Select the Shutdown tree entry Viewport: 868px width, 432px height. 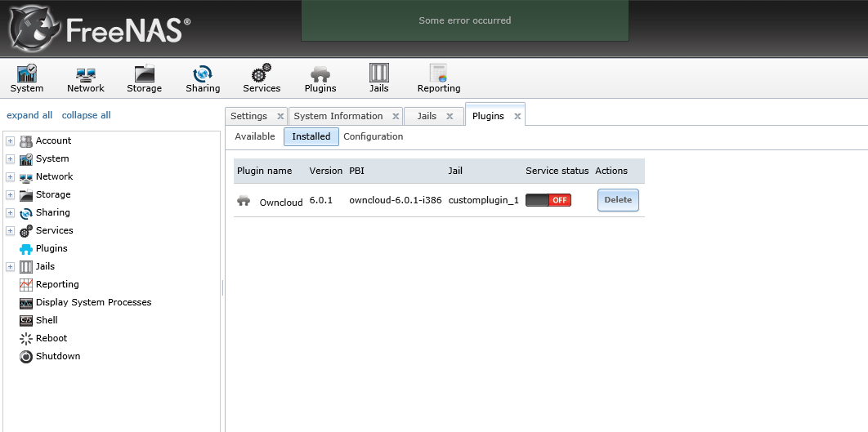pos(58,356)
